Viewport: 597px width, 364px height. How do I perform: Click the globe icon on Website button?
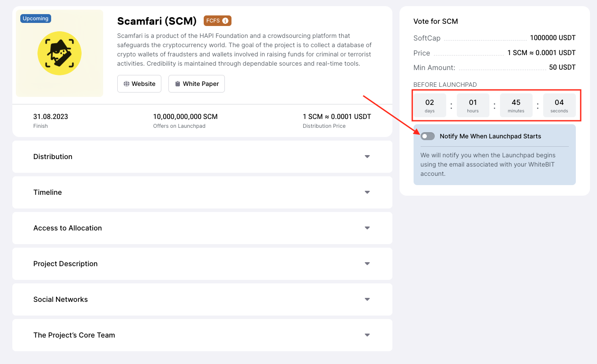pyautogui.click(x=127, y=84)
